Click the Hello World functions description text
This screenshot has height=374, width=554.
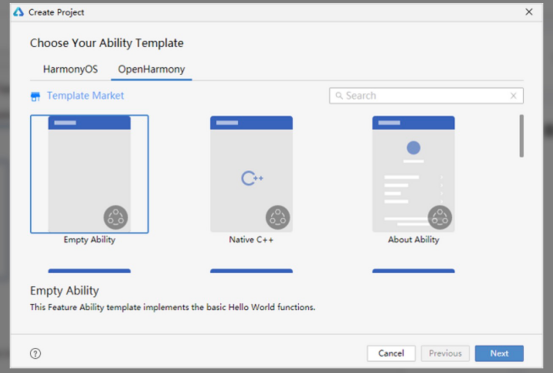(172, 307)
